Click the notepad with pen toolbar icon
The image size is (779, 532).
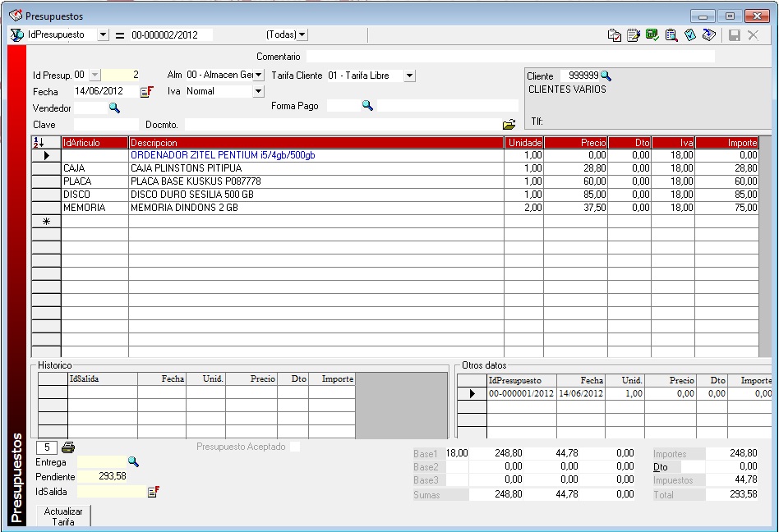pyautogui.click(x=633, y=35)
